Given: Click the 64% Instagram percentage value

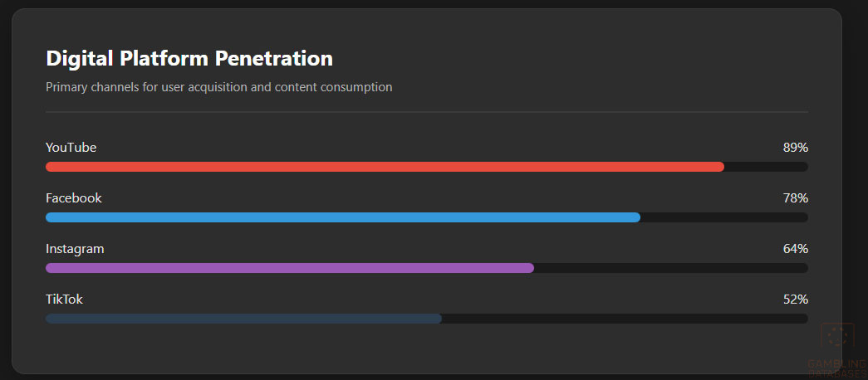Looking at the screenshot, I should (795, 249).
